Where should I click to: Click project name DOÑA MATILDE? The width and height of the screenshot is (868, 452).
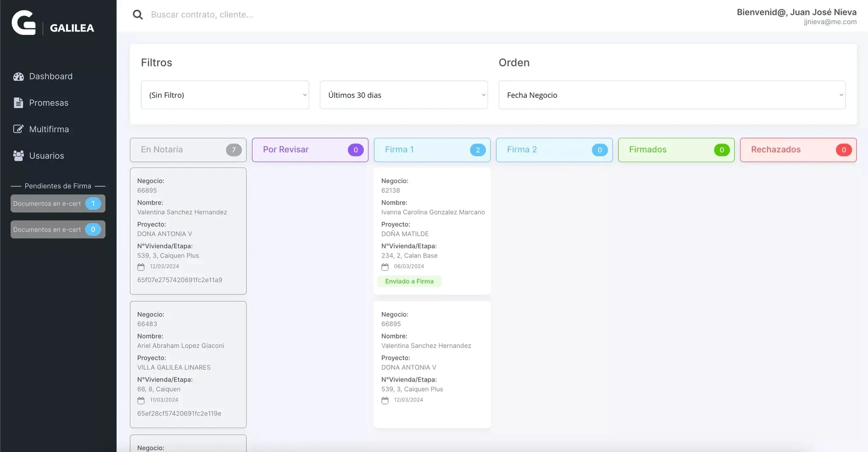(x=405, y=234)
